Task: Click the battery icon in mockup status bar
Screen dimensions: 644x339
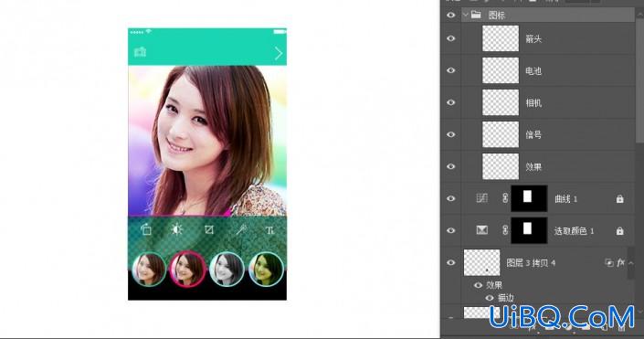Action: tap(280, 32)
